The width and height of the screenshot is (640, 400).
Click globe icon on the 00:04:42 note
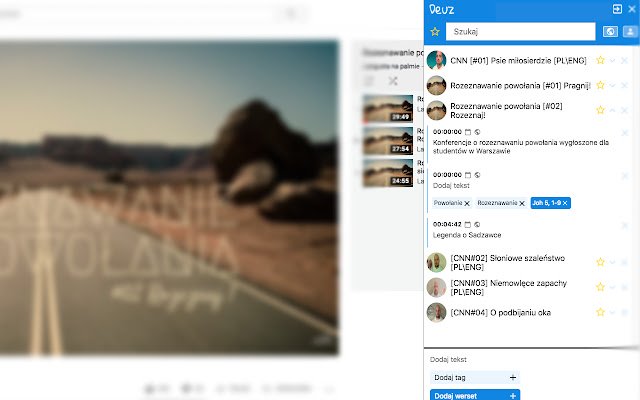(x=477, y=224)
